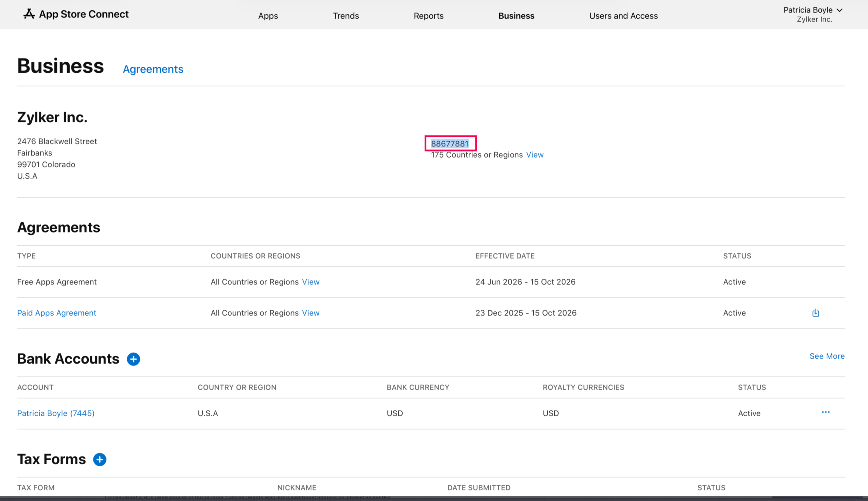Click the address line 2476 Blackwell Street
This screenshot has width=868, height=501.
(x=57, y=141)
